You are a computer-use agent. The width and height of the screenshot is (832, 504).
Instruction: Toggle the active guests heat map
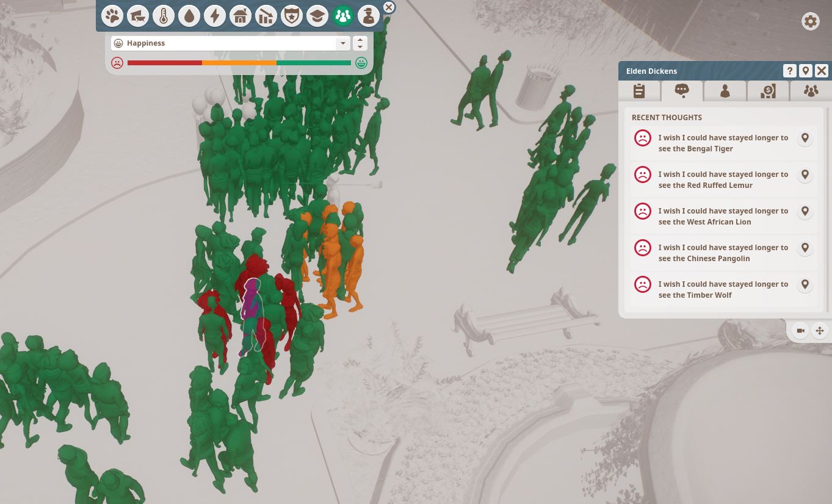(343, 16)
